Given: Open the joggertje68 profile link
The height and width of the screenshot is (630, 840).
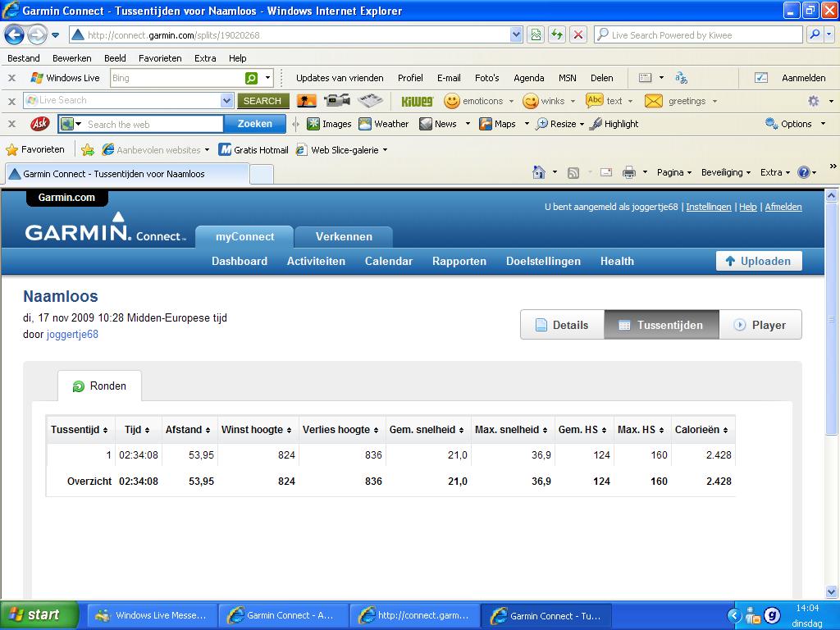Looking at the screenshot, I should click(x=72, y=335).
